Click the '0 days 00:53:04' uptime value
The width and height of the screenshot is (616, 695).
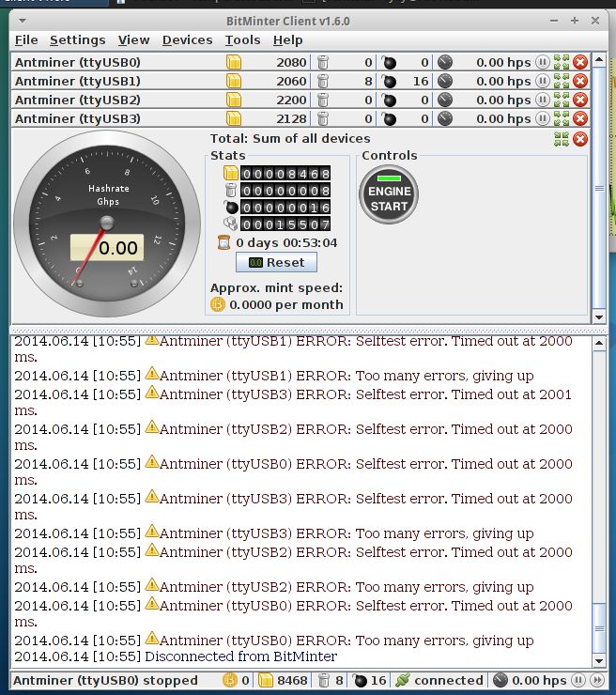tap(286, 242)
